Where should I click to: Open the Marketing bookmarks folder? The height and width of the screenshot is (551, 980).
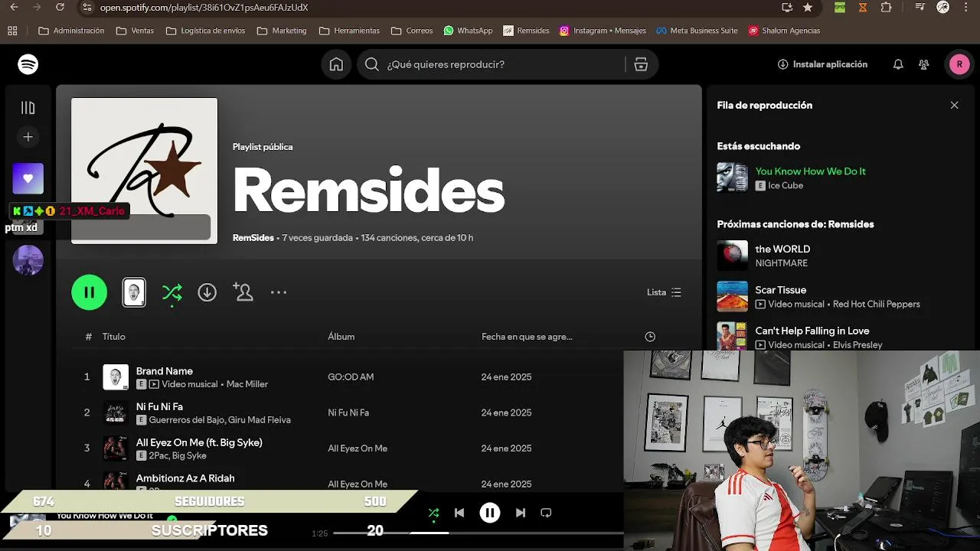(282, 31)
